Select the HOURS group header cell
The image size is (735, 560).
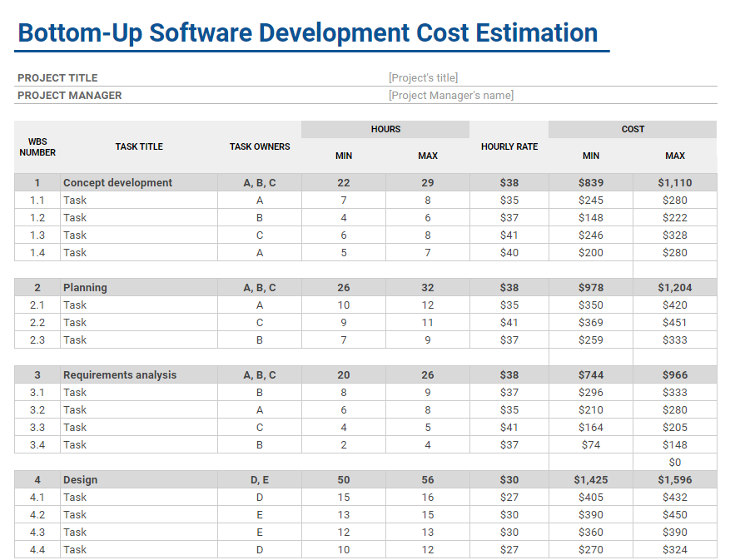[385, 129]
